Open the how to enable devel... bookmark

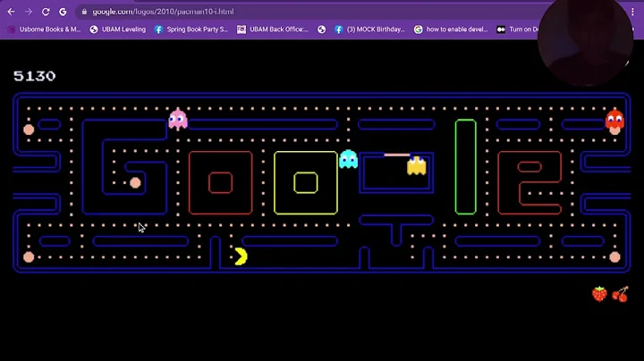451,29
